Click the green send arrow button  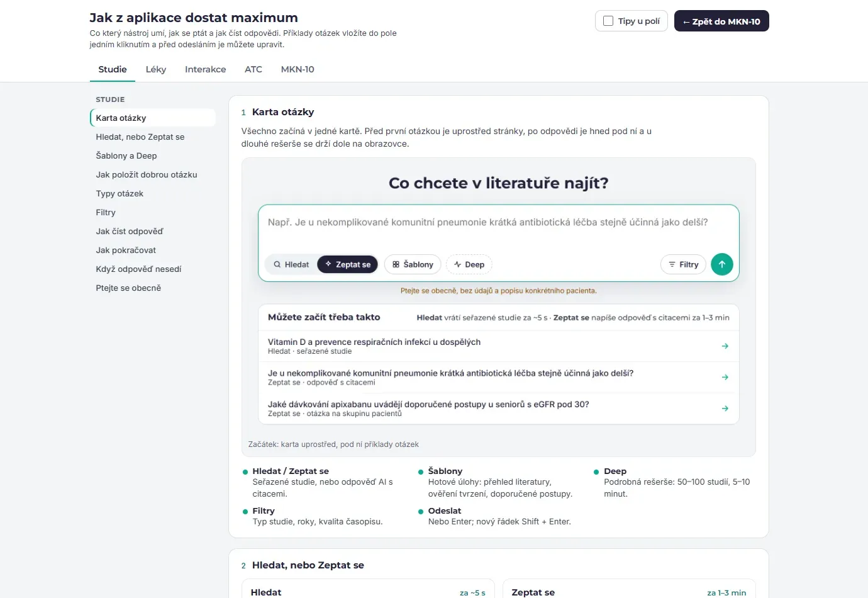722,264
